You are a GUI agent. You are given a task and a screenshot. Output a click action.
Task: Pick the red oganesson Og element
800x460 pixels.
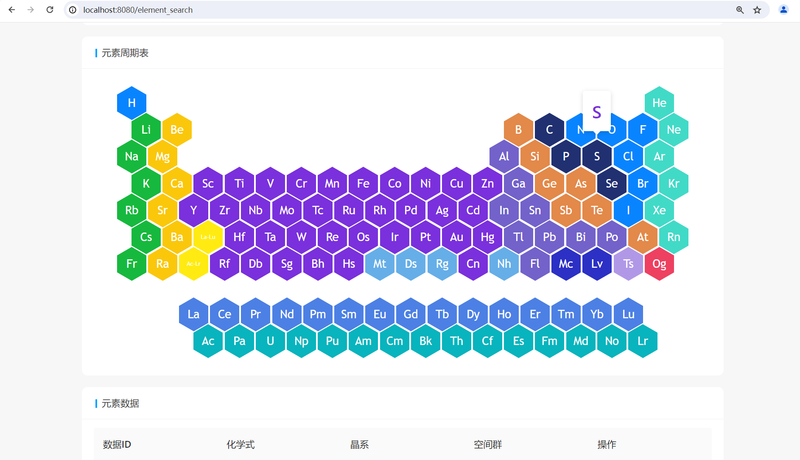point(659,264)
